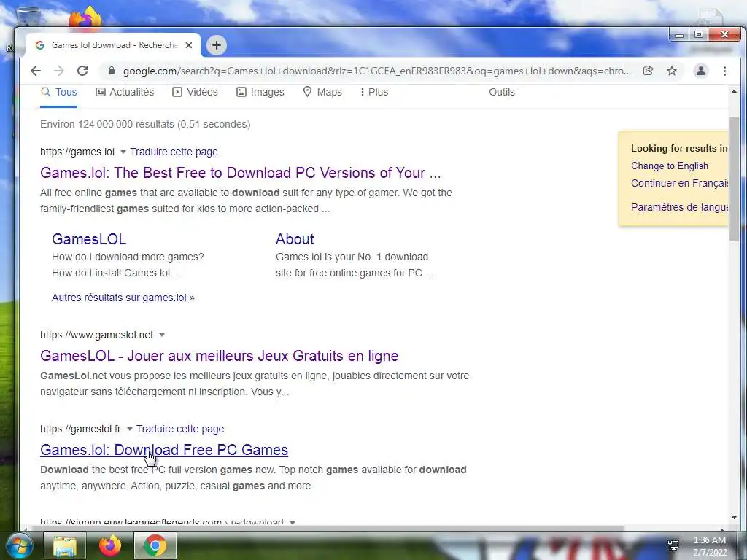Screen dimensions: 747x560
Task: Expand dropdown arrow next to gameslol.fr
Action: [129, 429]
